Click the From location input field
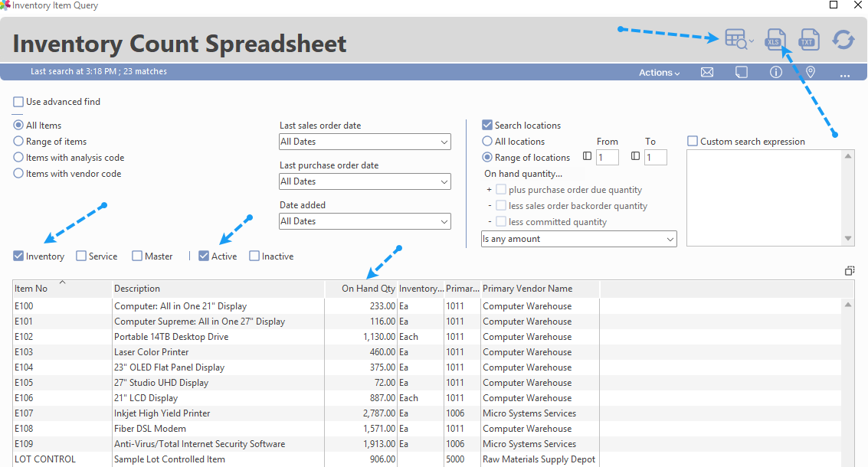The width and height of the screenshot is (868, 467). tap(608, 157)
